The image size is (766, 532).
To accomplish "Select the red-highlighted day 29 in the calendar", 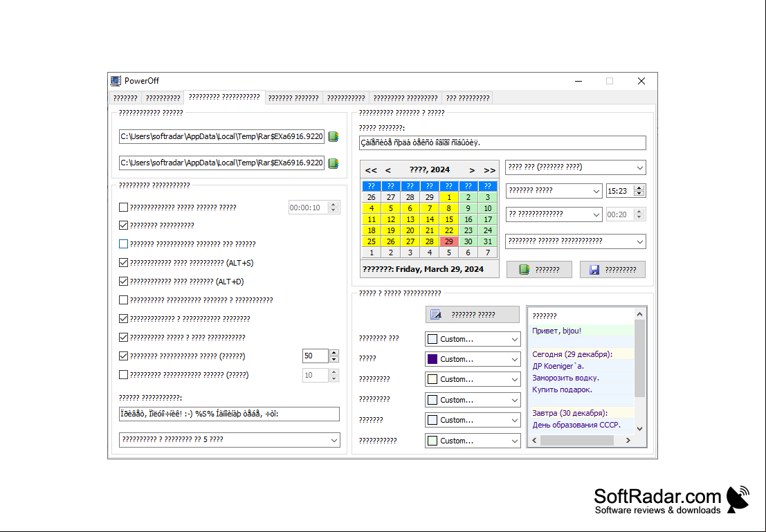I will pos(449,241).
